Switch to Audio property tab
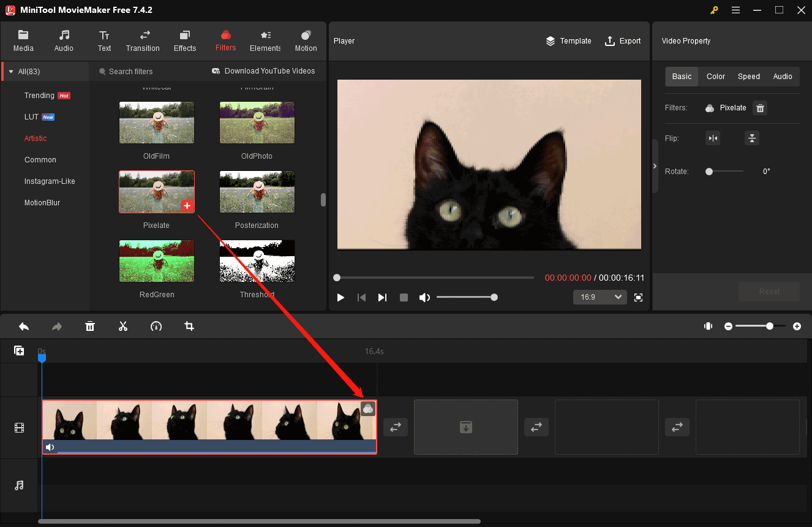Screen dimensions: 812x527 783,77
